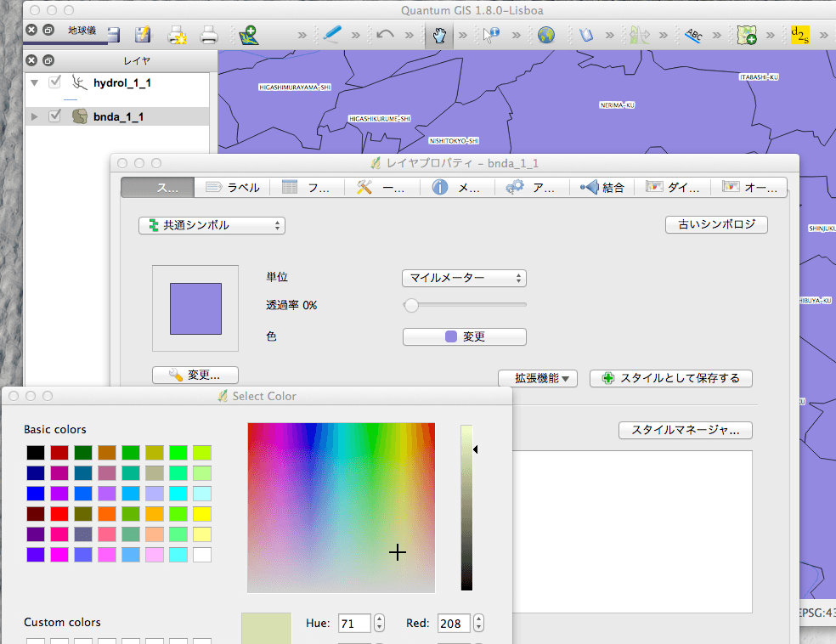This screenshot has height=644, width=836.
Task: Open the マイルメーター unit dropdown
Action: point(464,278)
